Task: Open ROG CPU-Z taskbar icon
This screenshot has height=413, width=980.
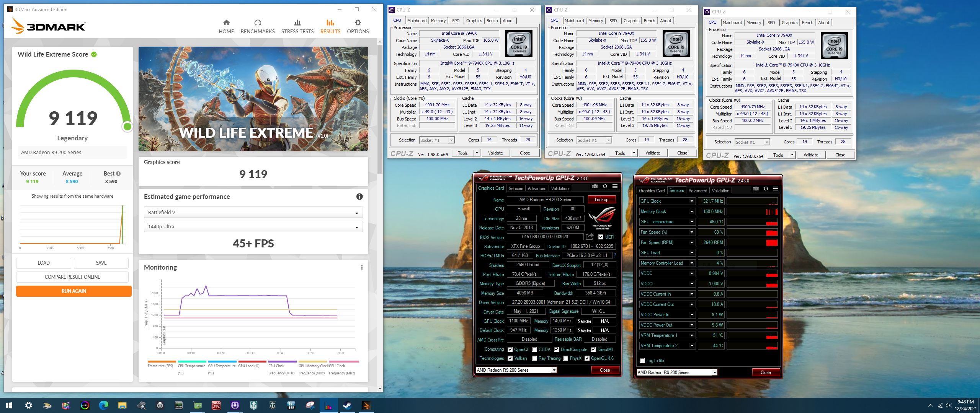Action: 216,405
